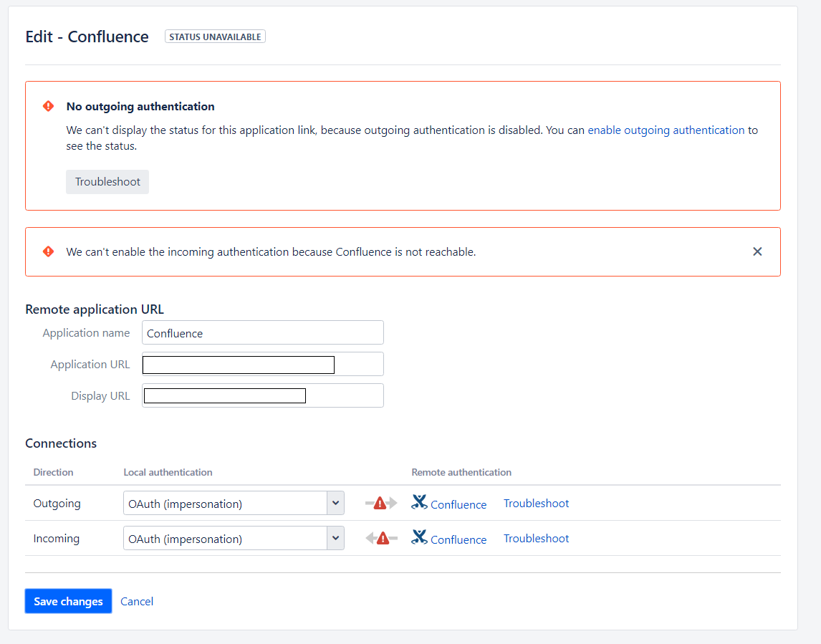Click the Direction column header
821x644 pixels.
54,472
